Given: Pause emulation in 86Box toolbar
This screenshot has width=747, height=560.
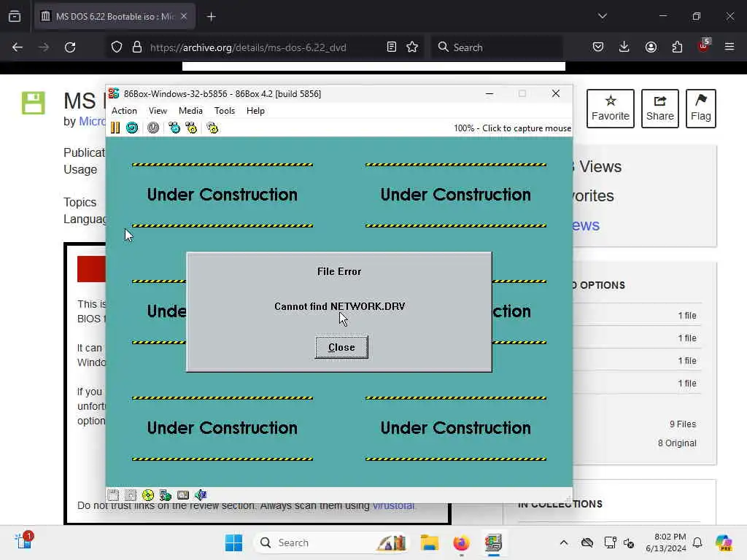Looking at the screenshot, I should 115,128.
